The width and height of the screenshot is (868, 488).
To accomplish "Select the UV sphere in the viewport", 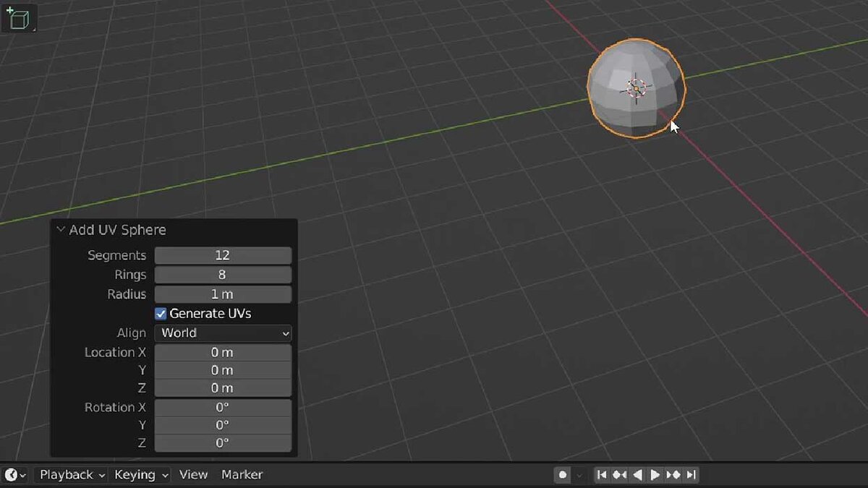I will pyautogui.click(x=636, y=87).
